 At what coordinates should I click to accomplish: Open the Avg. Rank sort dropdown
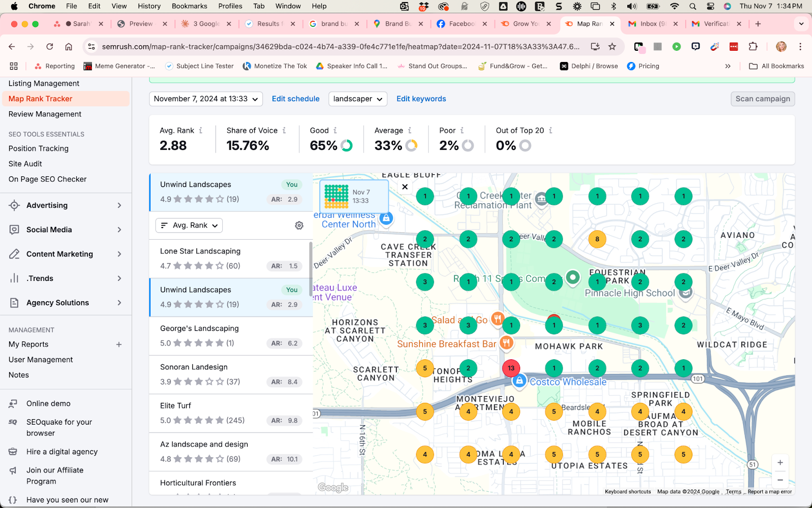coord(189,226)
